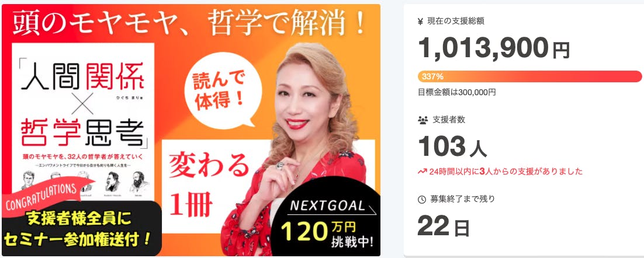This screenshot has height=258, width=644.
Task: Click the clock icon beside 募集終了まで残り
Action: pos(422,200)
